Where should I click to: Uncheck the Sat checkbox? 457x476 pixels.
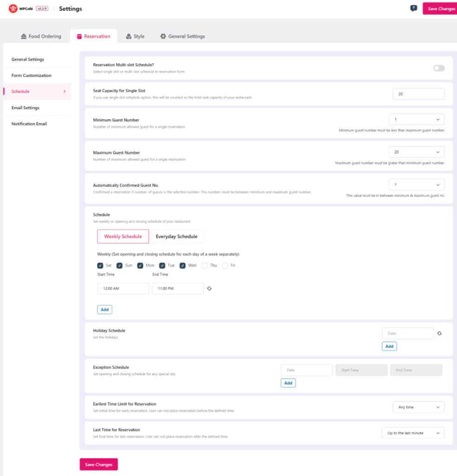[x=100, y=265]
